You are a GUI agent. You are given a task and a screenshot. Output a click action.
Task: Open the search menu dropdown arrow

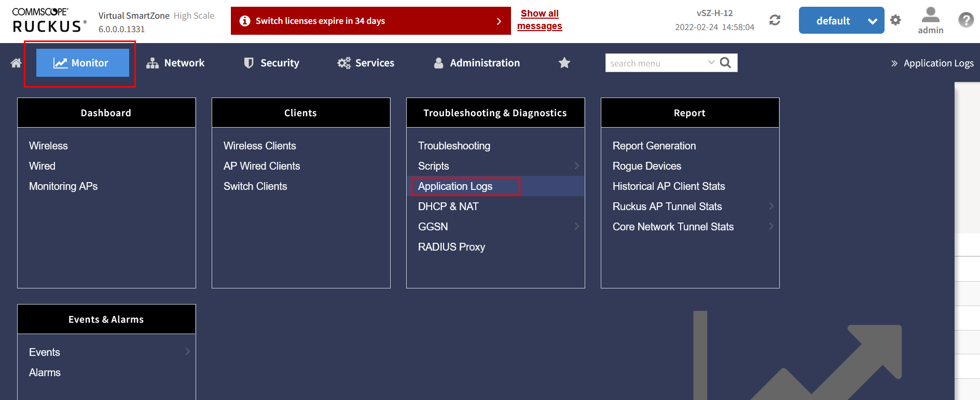pos(711,62)
